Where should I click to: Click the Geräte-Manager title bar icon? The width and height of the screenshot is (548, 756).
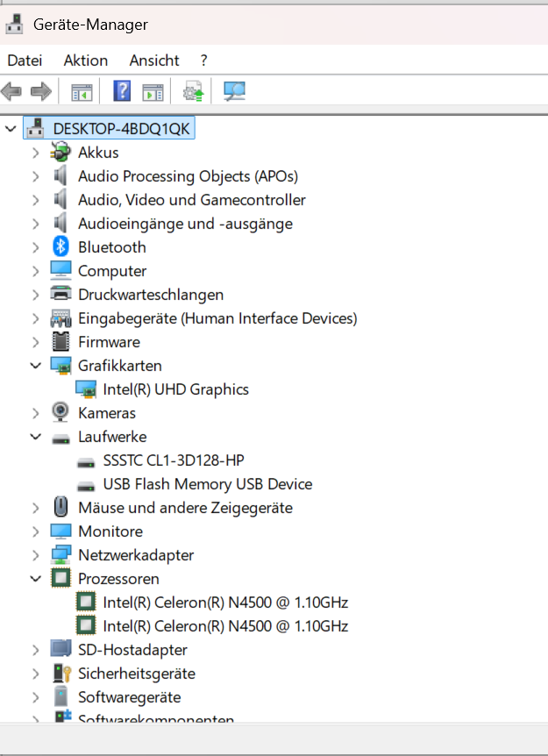click(14, 24)
